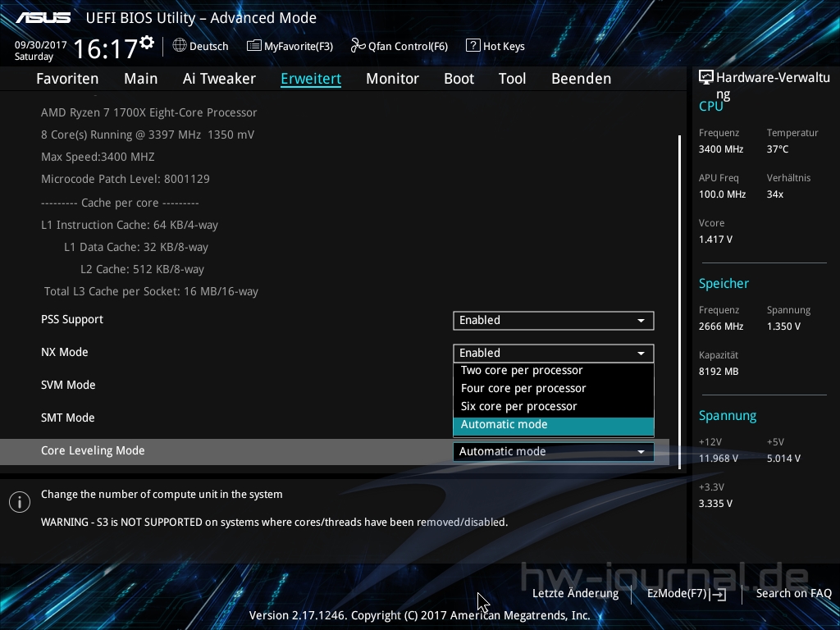Click the Kapazität value 8192 MB
Image resolution: width=840 pixels, height=630 pixels.
[719, 372]
